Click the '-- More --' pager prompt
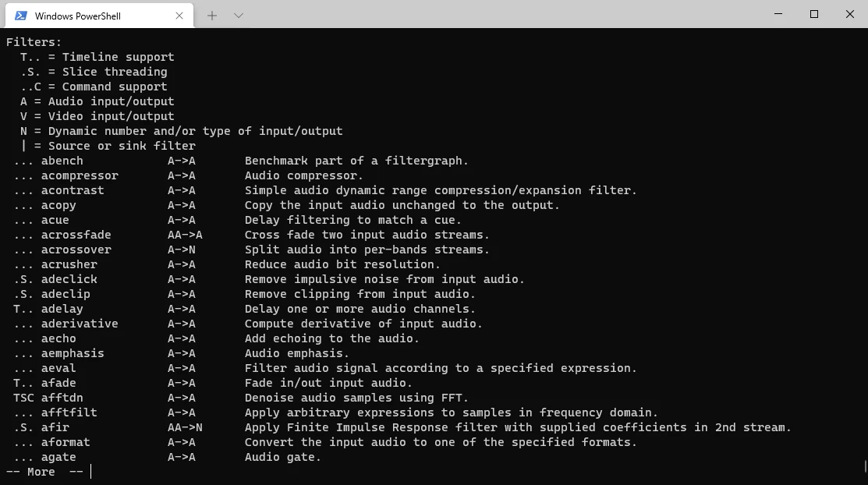This screenshot has width=868, height=485. [x=44, y=472]
